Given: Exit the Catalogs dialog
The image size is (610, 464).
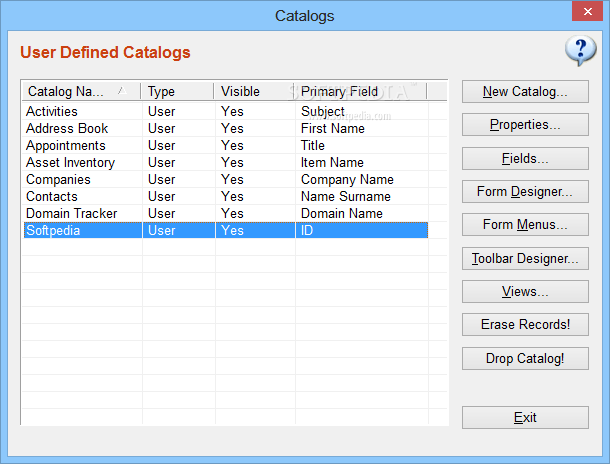Looking at the screenshot, I should click(525, 417).
